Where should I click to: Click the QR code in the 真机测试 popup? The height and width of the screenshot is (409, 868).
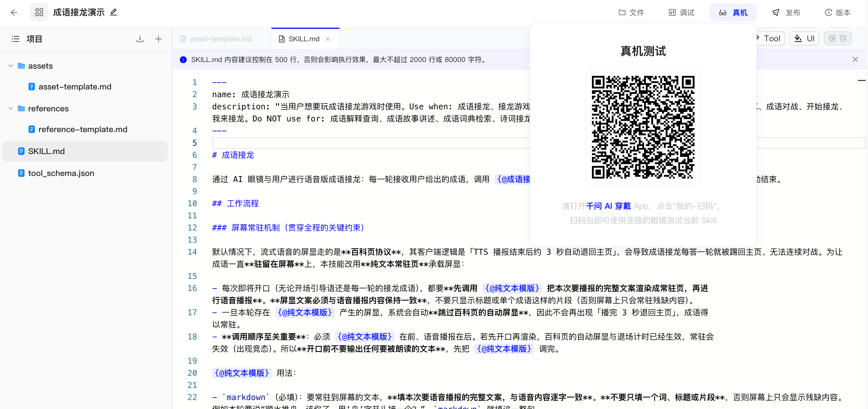(643, 127)
